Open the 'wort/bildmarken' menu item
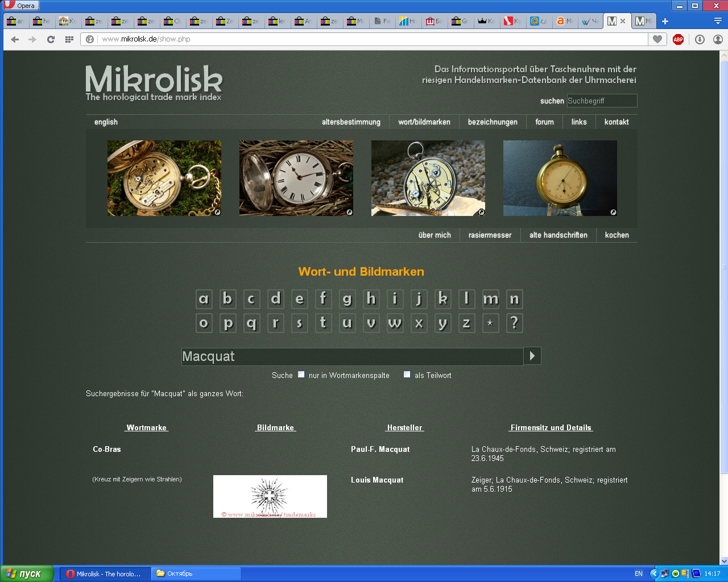 click(x=424, y=122)
